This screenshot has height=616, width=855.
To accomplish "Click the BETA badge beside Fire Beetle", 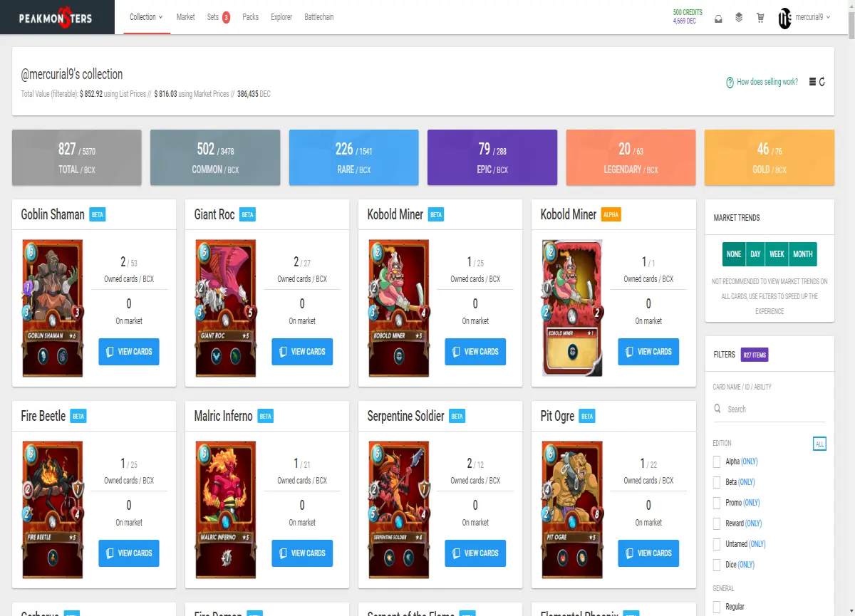I will [78, 416].
